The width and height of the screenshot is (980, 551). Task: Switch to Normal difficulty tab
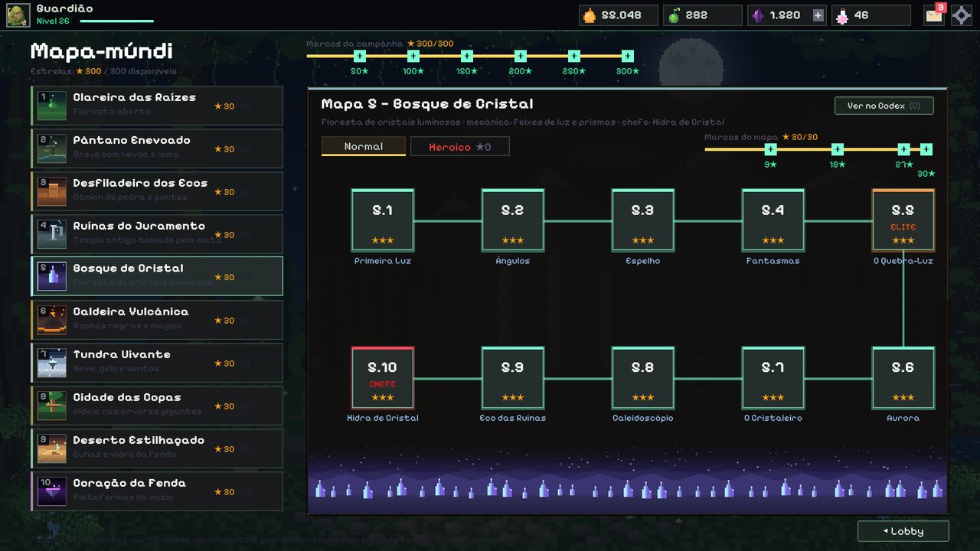click(364, 146)
